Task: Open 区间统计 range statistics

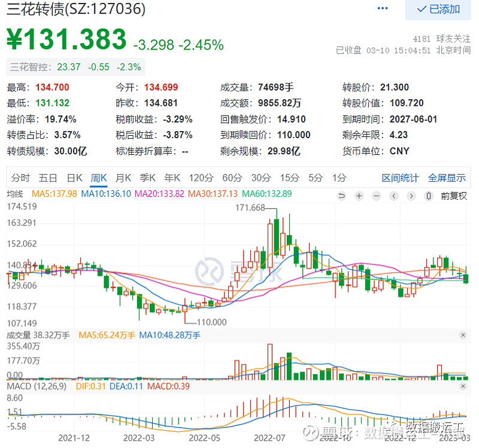Action: coord(400,178)
